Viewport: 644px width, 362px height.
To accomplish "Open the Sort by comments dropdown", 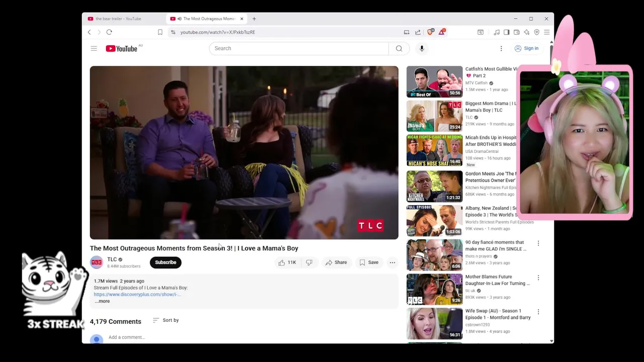I will pos(166,320).
